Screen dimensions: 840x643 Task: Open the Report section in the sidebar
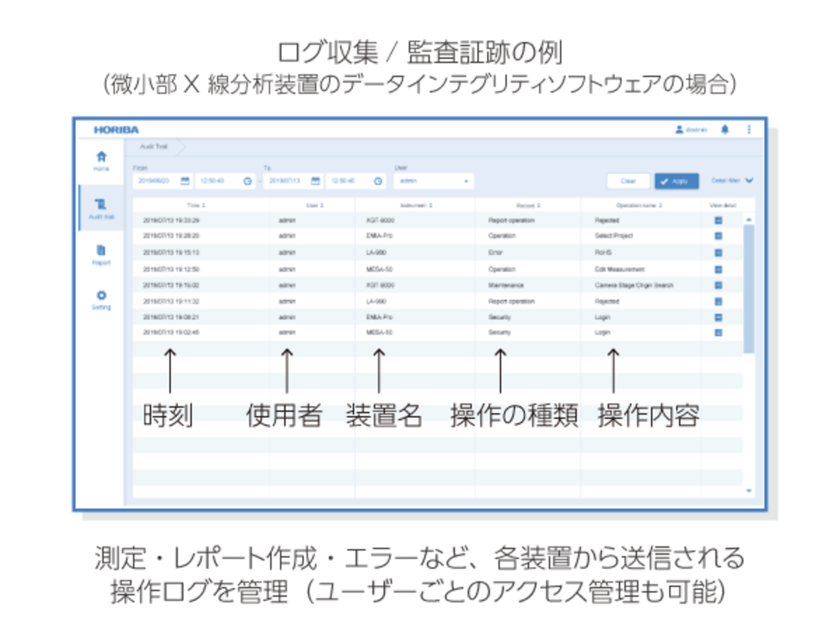(101, 251)
